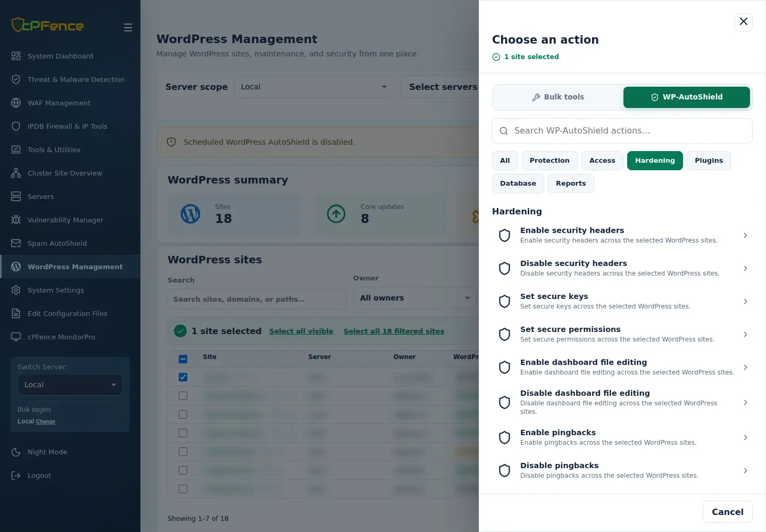This screenshot has height=532, width=766.
Task: Filter actions by Protection category
Action: click(x=549, y=161)
